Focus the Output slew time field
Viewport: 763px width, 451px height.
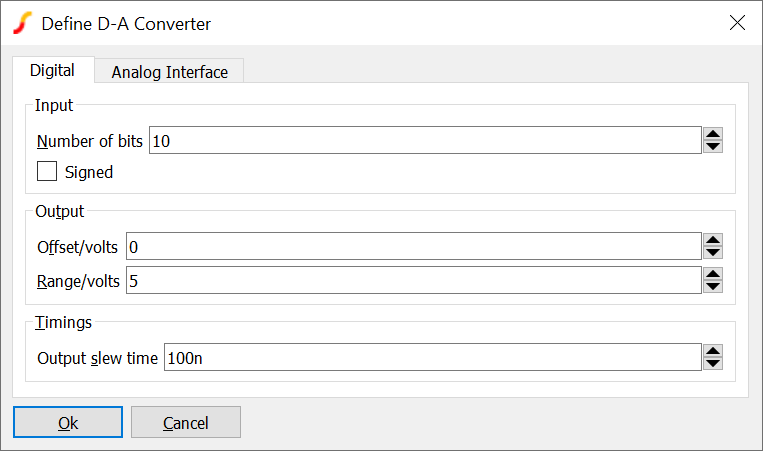431,358
